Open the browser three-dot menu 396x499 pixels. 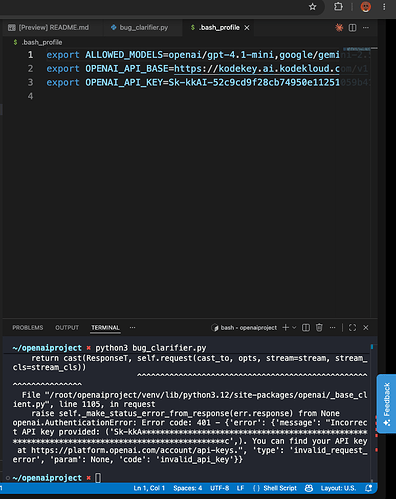[x=384, y=7]
